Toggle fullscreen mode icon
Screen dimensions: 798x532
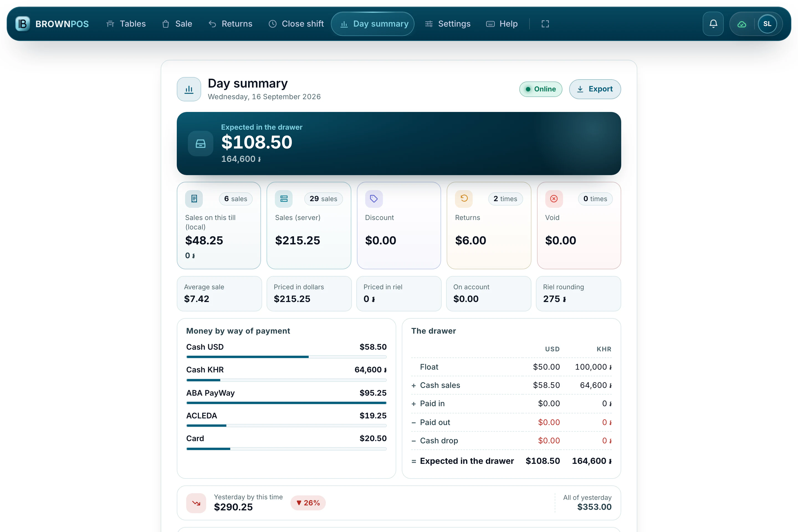pyautogui.click(x=545, y=24)
